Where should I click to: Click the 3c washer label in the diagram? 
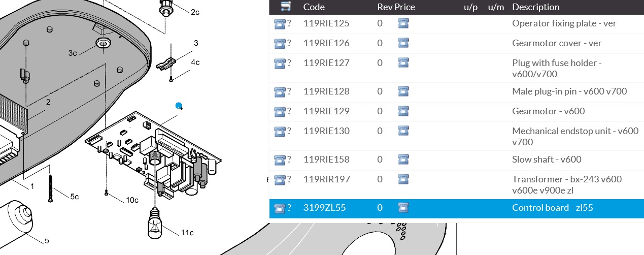[73, 53]
